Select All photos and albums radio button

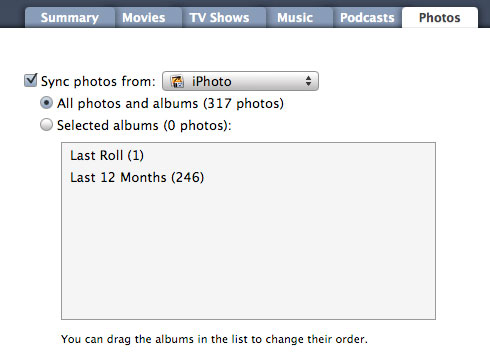pos(46,103)
